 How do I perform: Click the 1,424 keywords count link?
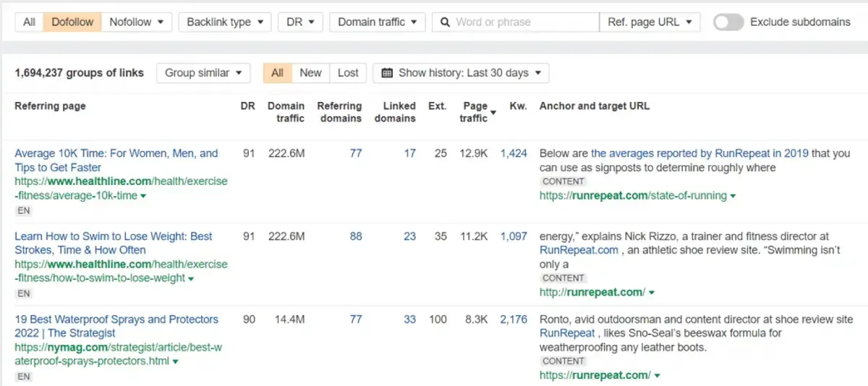514,153
